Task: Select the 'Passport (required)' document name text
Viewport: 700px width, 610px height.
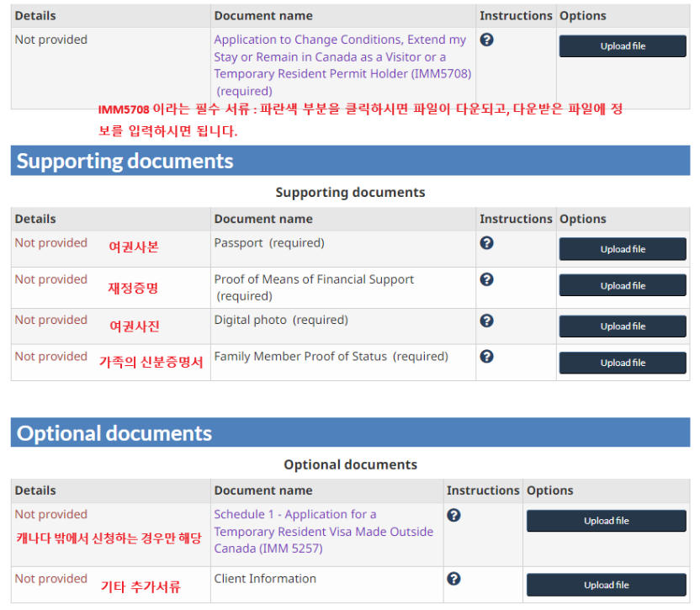Action: tap(269, 243)
